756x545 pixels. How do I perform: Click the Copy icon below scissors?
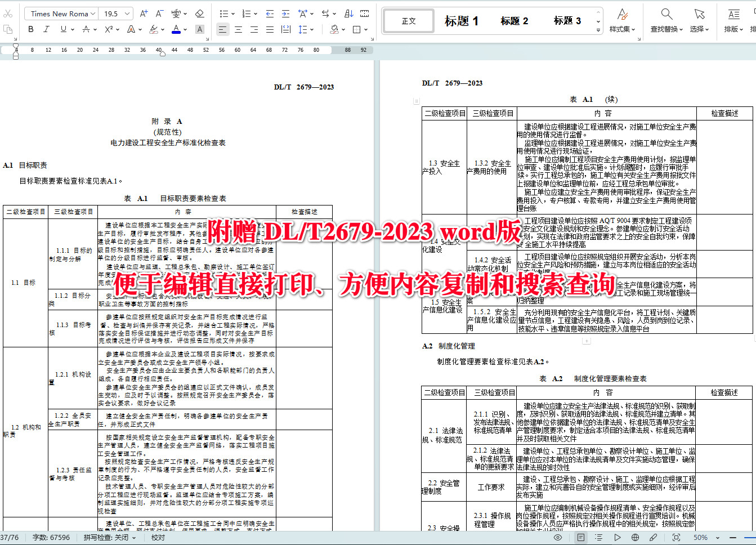[x=8, y=29]
